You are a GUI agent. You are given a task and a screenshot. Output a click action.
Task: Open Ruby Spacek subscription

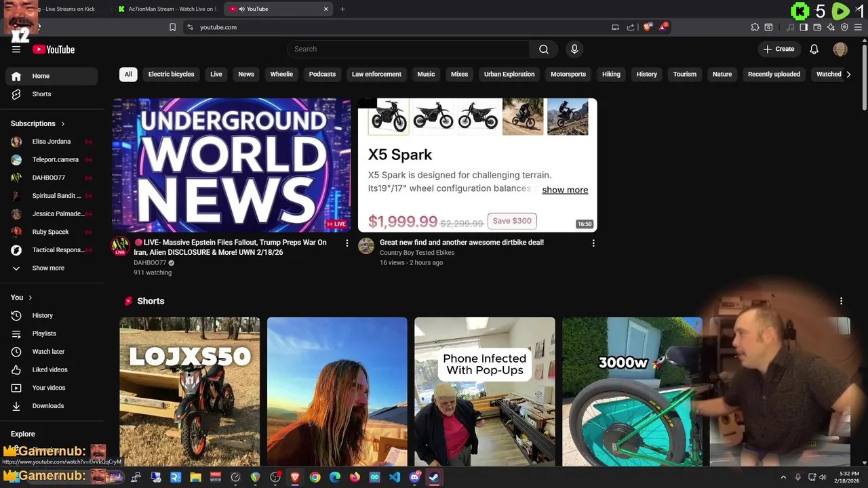(52, 232)
